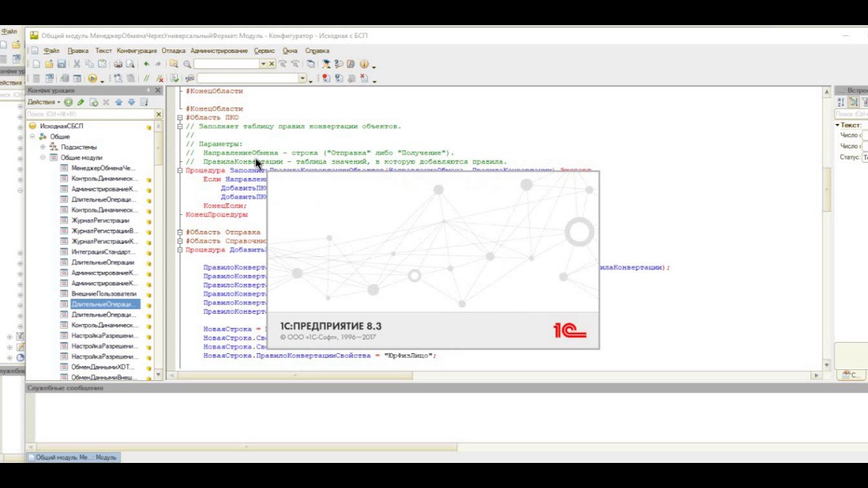Save with the floppy disk icon
This screenshot has height=488, width=868.
[61, 64]
